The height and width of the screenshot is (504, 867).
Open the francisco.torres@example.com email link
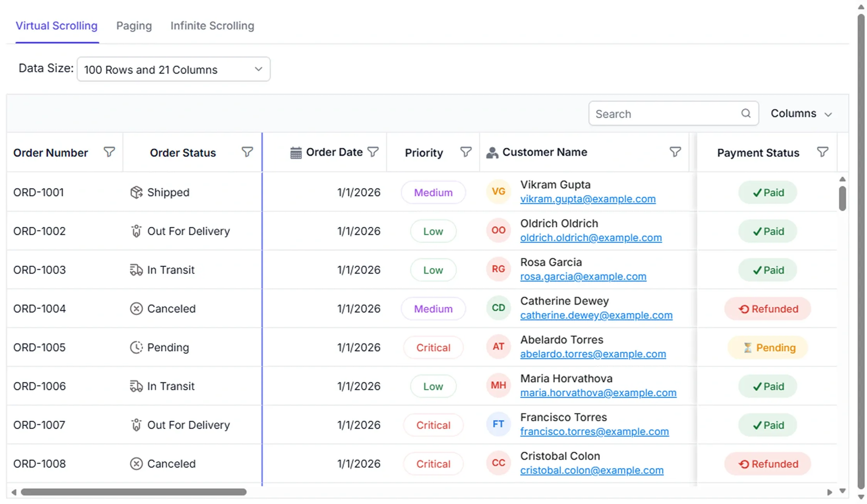[594, 432]
